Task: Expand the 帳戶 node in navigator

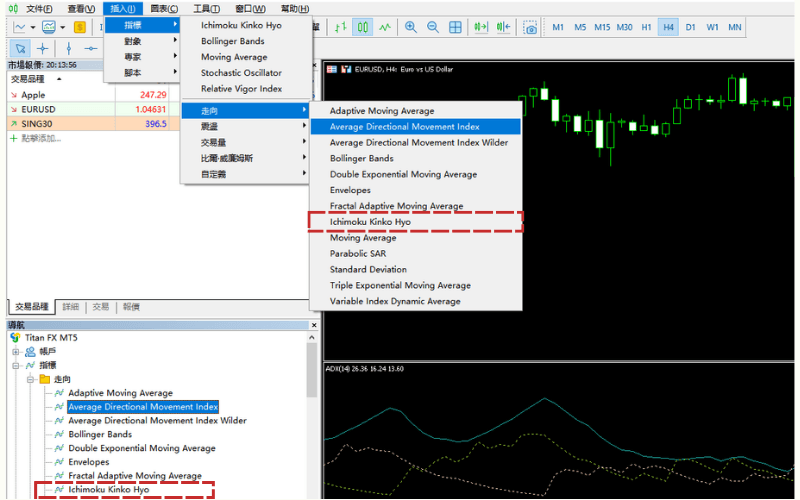Action: [x=16, y=352]
